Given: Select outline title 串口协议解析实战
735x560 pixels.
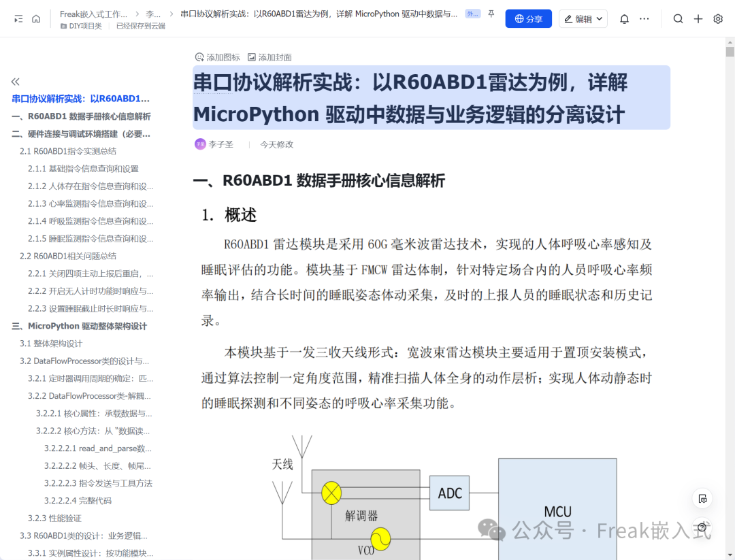Looking at the screenshot, I should tap(80, 99).
